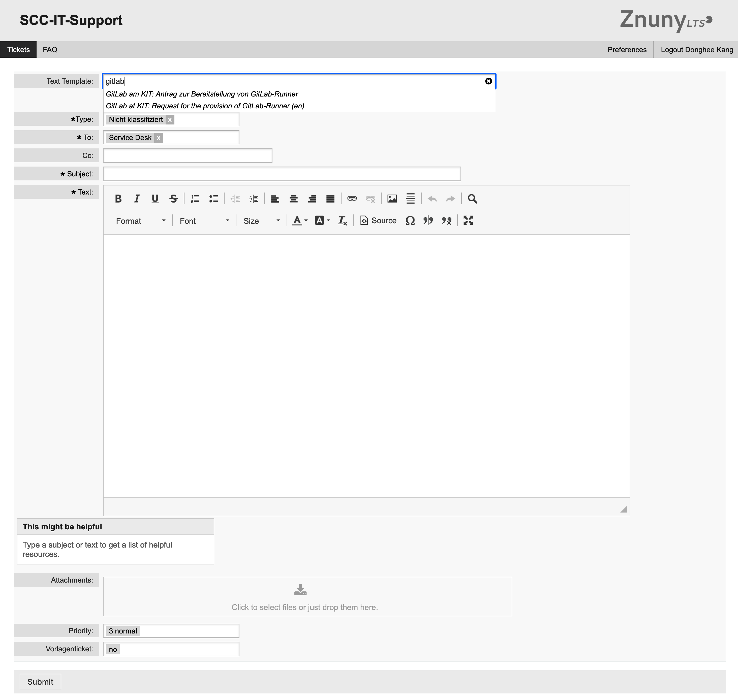
Task: Submit the ticket
Action: [x=40, y=682]
